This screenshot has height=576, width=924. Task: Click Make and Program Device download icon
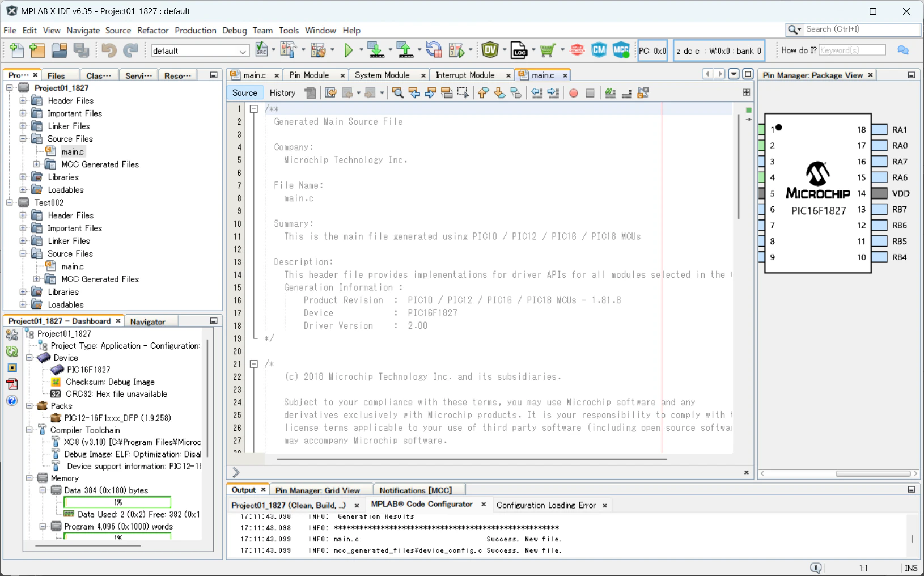point(376,50)
